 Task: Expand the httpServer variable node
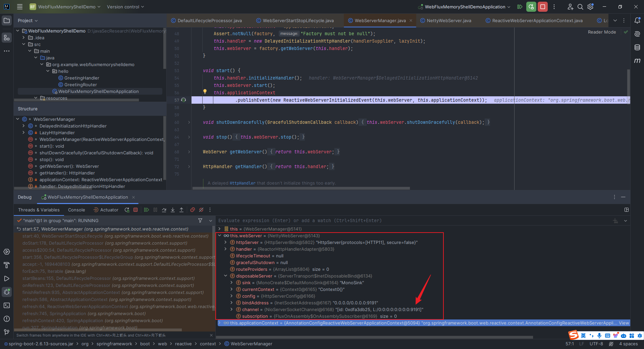click(226, 242)
